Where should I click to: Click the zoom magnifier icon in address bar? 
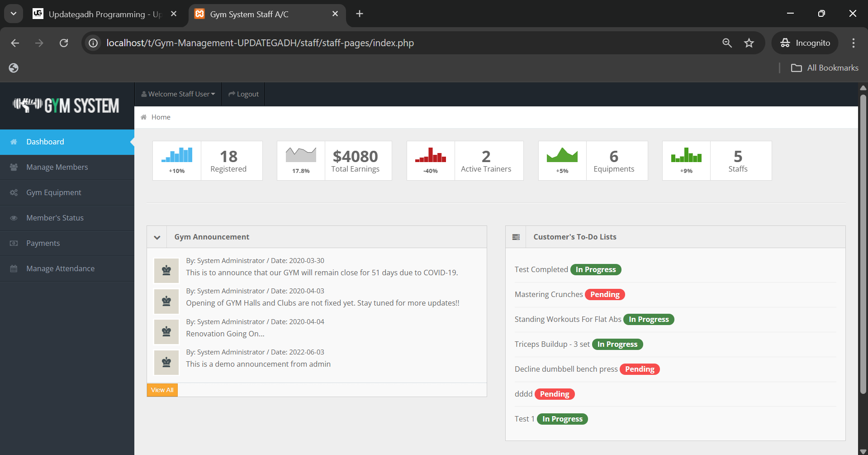727,43
